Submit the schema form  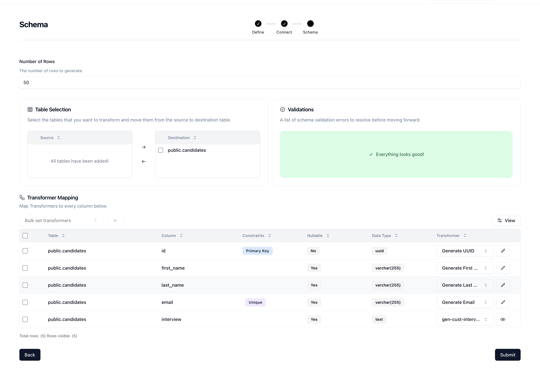pyautogui.click(x=508, y=355)
